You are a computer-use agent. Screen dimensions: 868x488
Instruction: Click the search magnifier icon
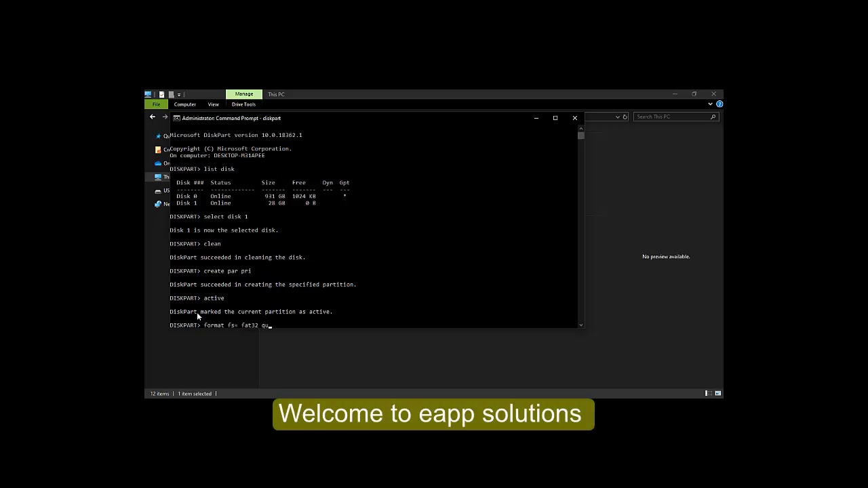[x=713, y=117]
